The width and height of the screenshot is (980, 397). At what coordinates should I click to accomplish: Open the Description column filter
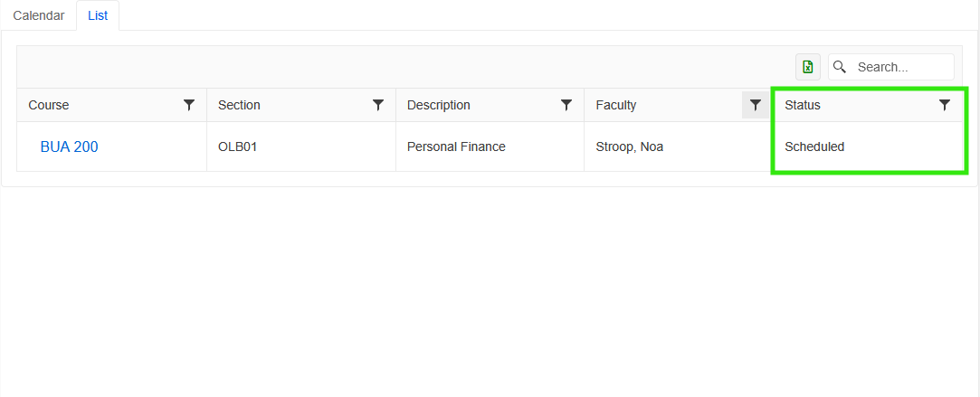[566, 105]
